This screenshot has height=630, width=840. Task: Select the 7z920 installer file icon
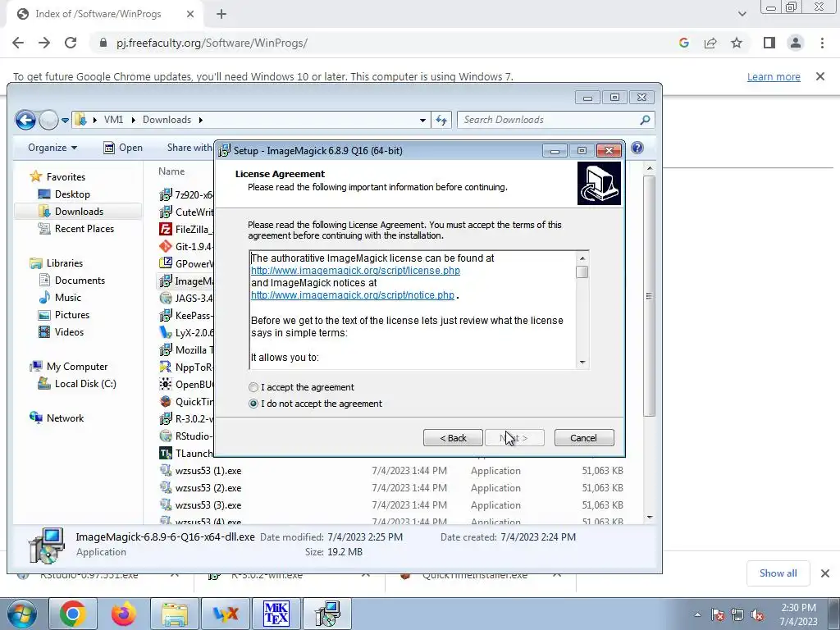tap(166, 194)
